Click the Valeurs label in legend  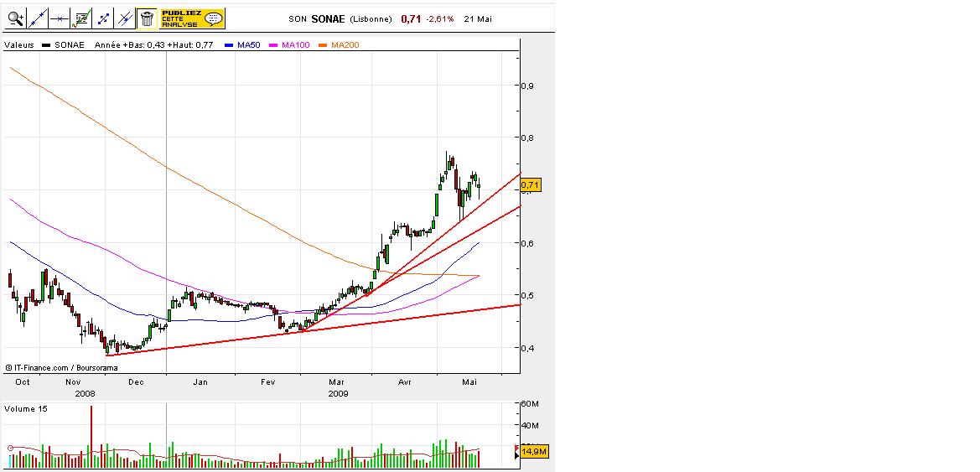pyautogui.click(x=18, y=45)
